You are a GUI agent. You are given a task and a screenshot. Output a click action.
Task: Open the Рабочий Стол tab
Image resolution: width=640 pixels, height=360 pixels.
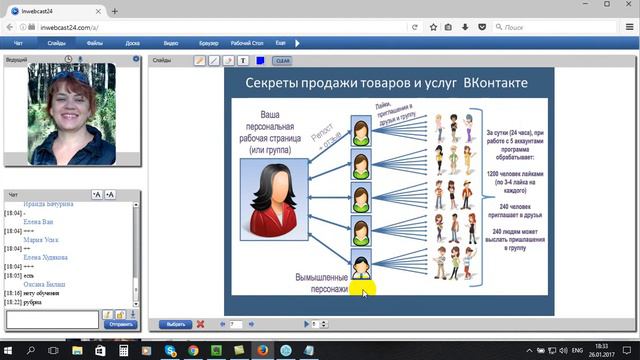click(247, 43)
